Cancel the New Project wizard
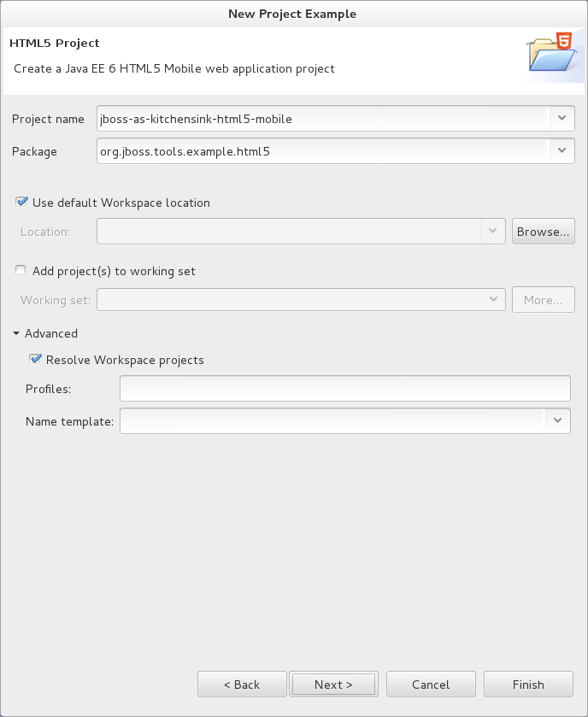The height and width of the screenshot is (717, 588). (x=431, y=685)
